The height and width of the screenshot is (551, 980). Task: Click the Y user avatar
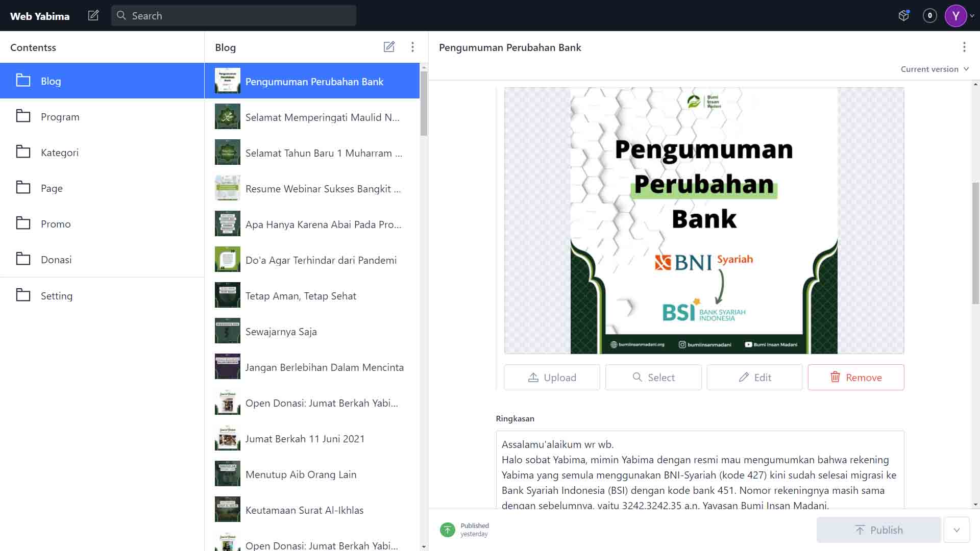(955, 16)
